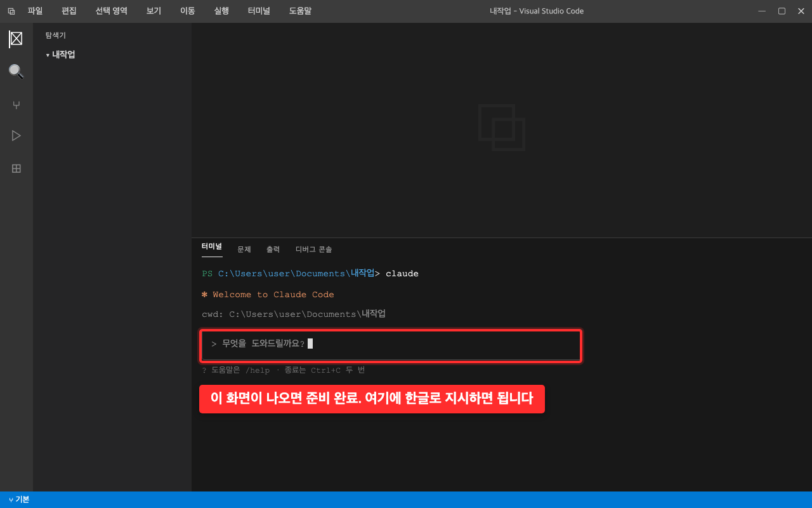Image resolution: width=812 pixels, height=508 pixels.
Task: Open the 실행 menu
Action: 221,11
